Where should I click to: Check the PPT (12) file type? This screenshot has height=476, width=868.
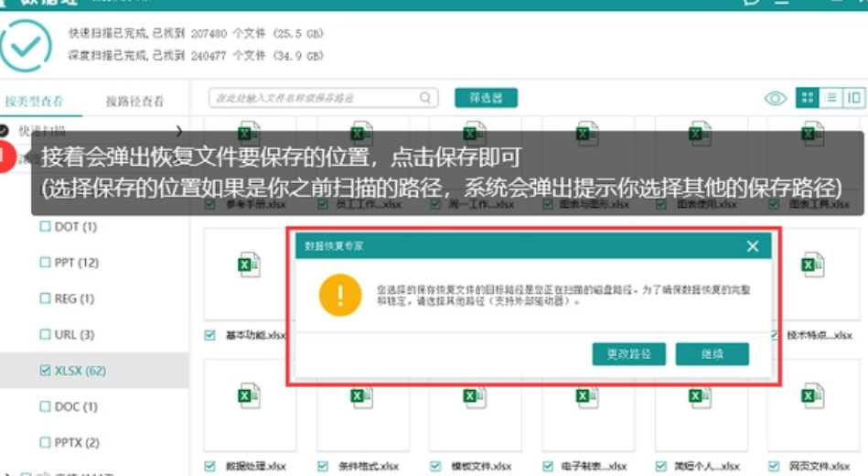point(46,263)
